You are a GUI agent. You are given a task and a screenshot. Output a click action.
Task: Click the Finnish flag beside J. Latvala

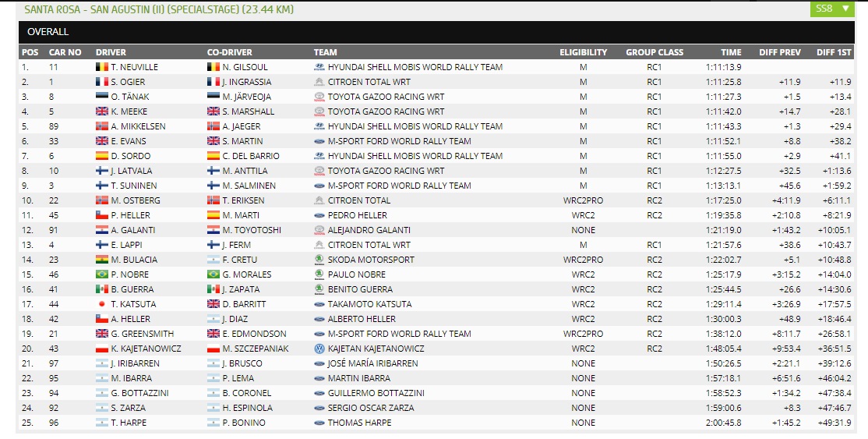coord(102,171)
